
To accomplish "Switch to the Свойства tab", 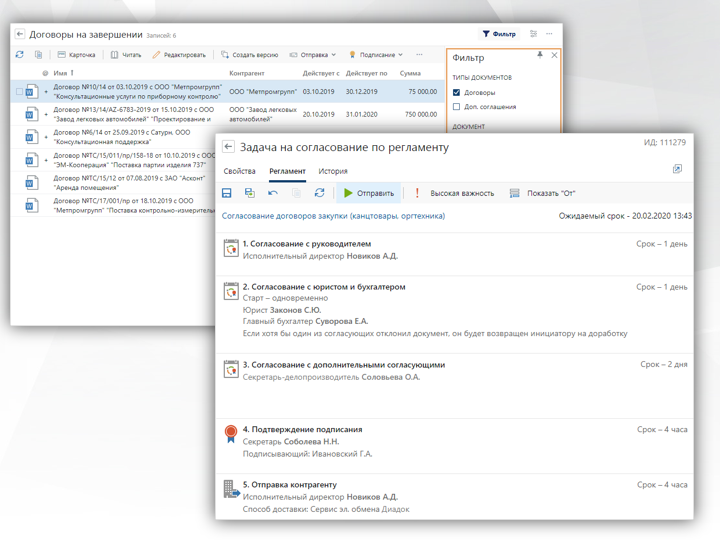I will click(239, 171).
